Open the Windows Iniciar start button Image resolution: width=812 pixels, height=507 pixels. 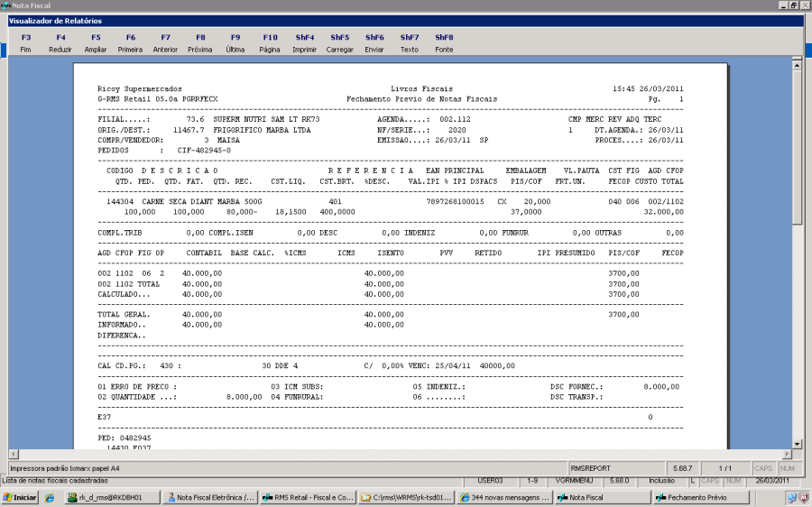[x=20, y=497]
